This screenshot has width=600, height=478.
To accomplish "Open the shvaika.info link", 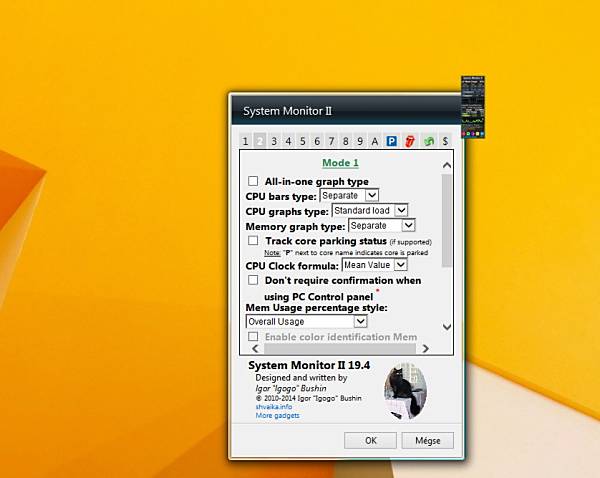I will click(x=274, y=407).
